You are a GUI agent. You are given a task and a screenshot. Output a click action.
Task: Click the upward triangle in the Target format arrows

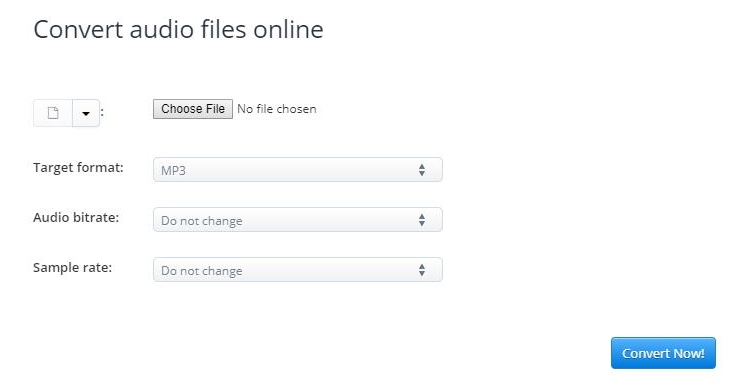click(422, 166)
